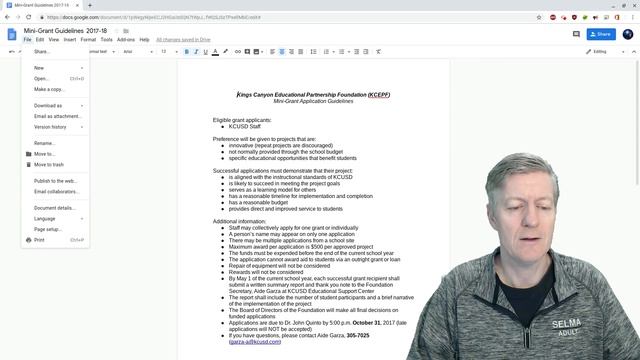This screenshot has width=640, height=360.
Task: Open the Help menu
Action: 144,40
